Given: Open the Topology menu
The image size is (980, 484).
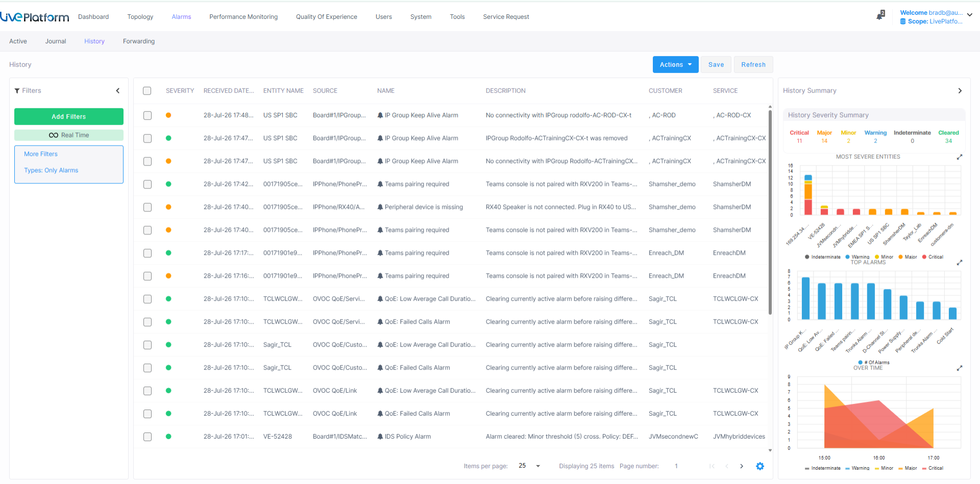Looking at the screenshot, I should (140, 17).
